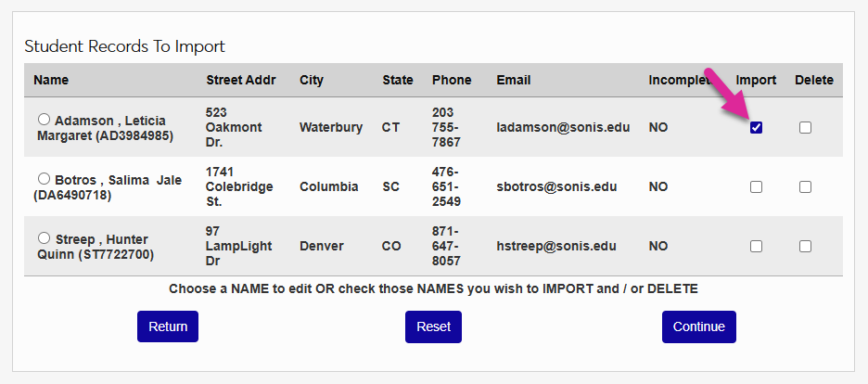Check the Delete checkbox for Botros
The image size is (868, 384).
805,186
